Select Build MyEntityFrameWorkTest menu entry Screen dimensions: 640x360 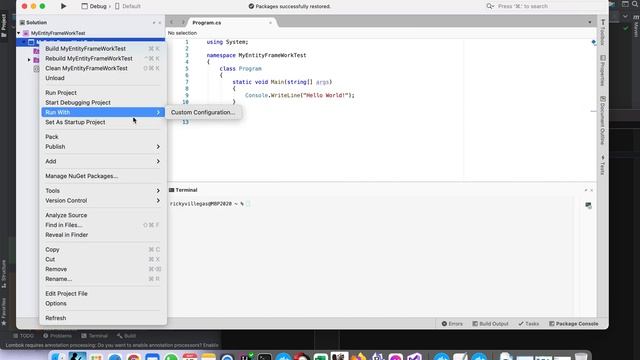click(102, 49)
